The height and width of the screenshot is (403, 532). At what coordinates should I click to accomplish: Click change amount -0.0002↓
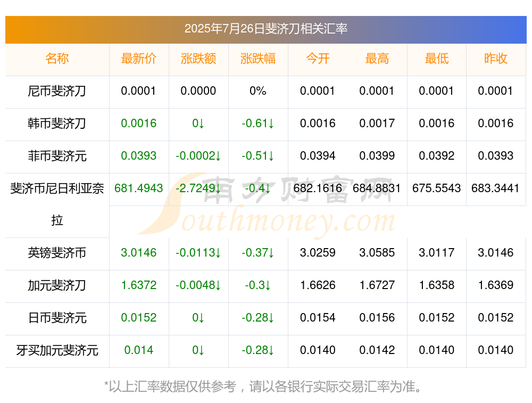click(x=198, y=156)
